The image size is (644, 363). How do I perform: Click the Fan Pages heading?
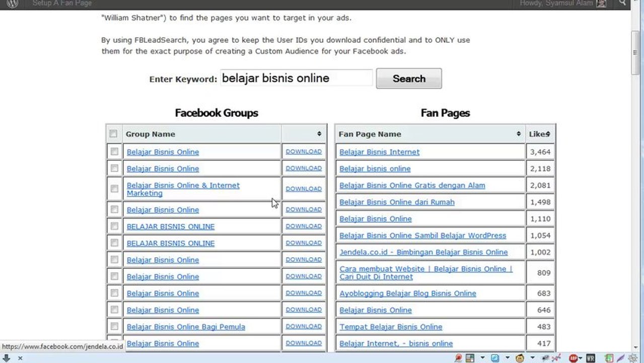pos(445,113)
